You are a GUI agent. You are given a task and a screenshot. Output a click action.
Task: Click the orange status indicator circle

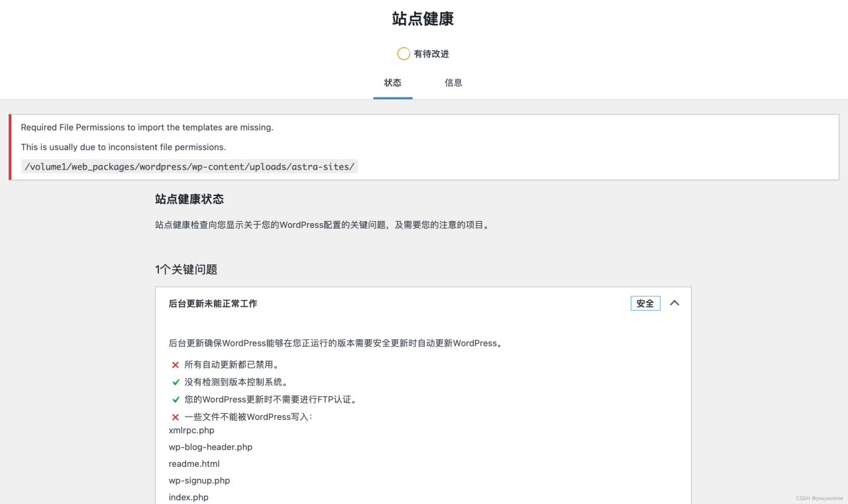pos(403,54)
